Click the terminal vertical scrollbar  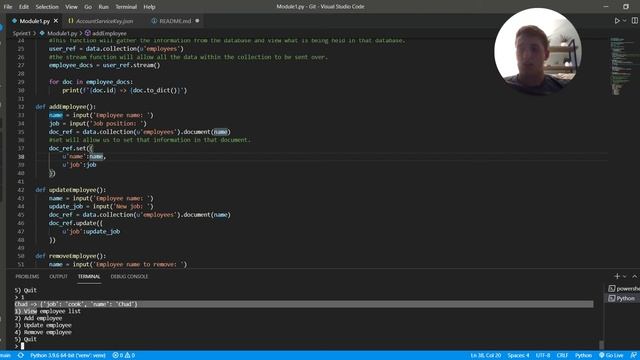click(601, 345)
